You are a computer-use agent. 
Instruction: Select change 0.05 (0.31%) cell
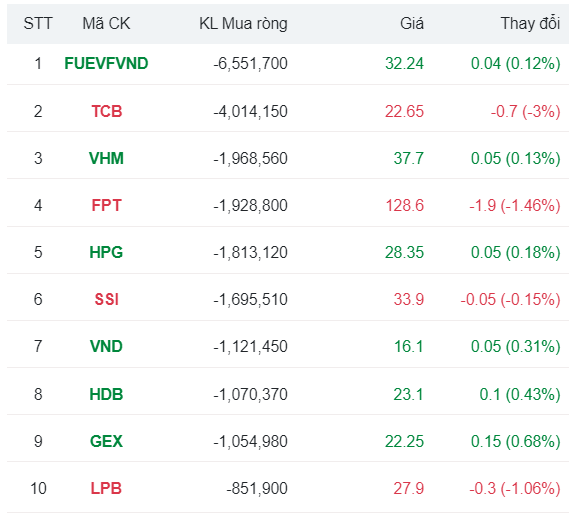(x=516, y=347)
